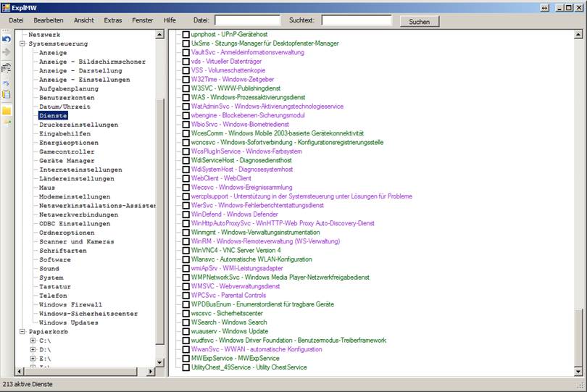Screen dimensions: 587x392
Task: Tick the checkbox for W32Time Windows-Zeitgeber
Action: [186, 80]
